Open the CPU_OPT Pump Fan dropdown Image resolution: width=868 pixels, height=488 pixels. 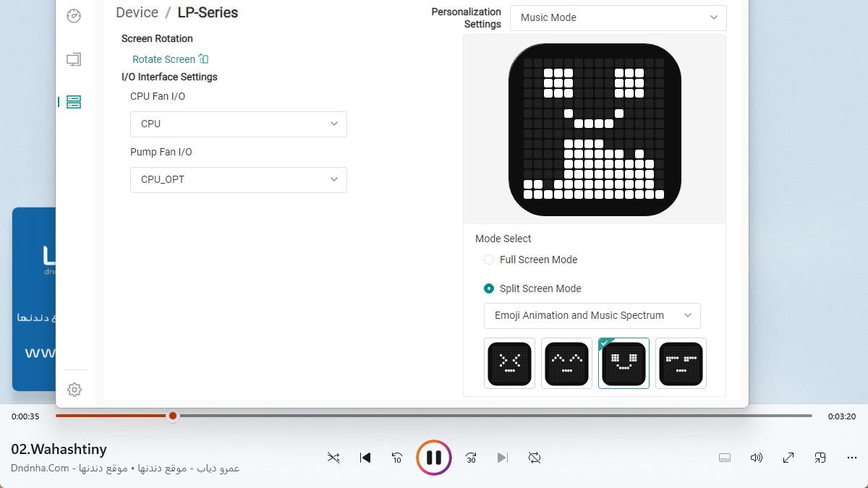coord(239,179)
